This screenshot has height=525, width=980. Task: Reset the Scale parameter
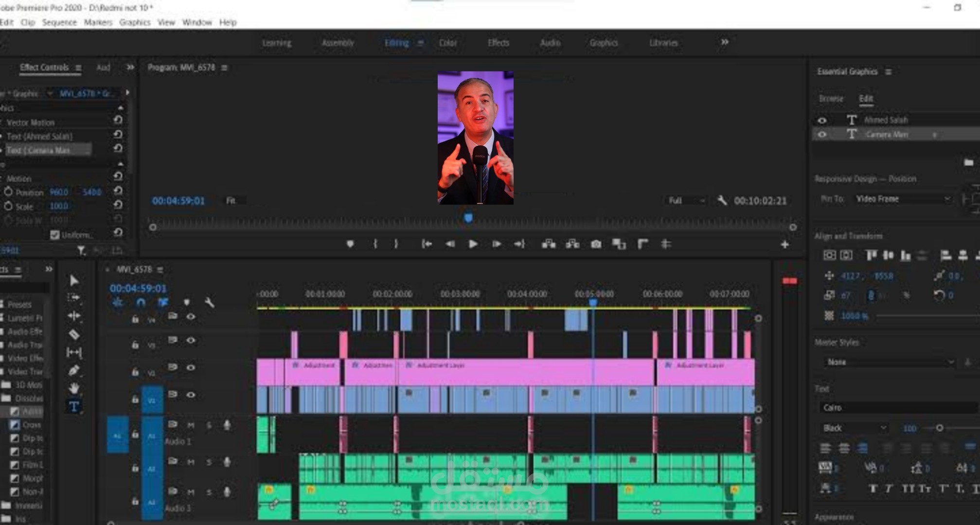pos(118,205)
